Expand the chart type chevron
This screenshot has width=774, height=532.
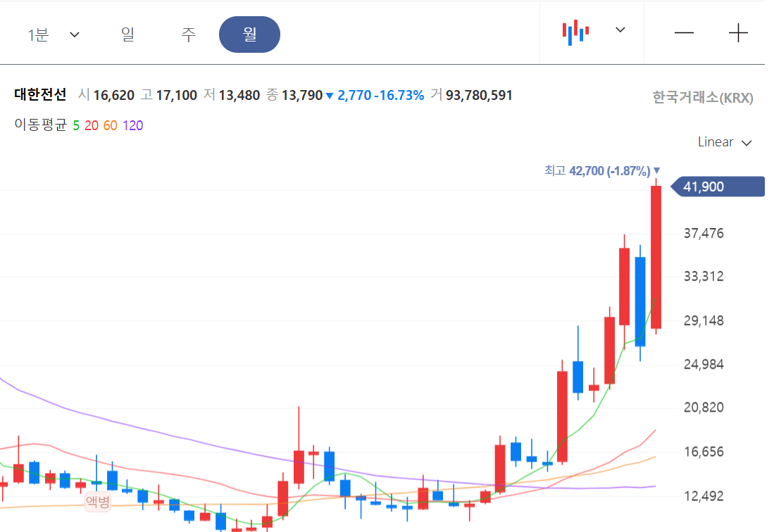coord(620,30)
